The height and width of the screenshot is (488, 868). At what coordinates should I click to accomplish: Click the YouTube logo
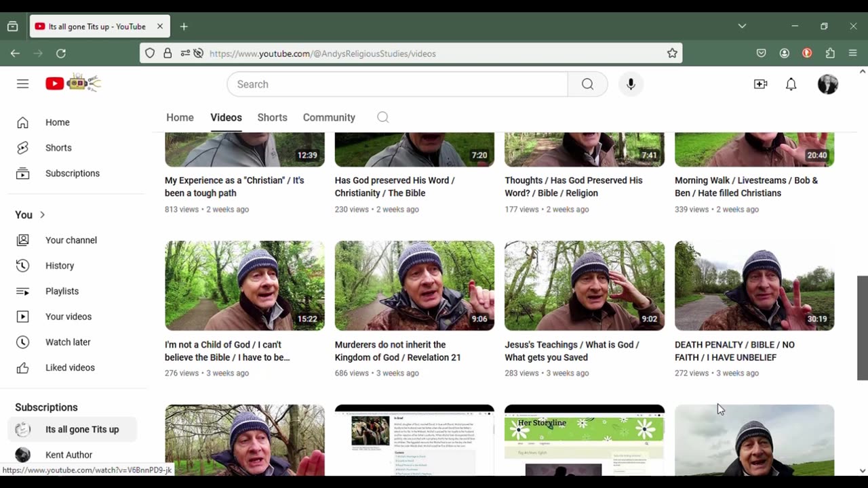pos(73,83)
